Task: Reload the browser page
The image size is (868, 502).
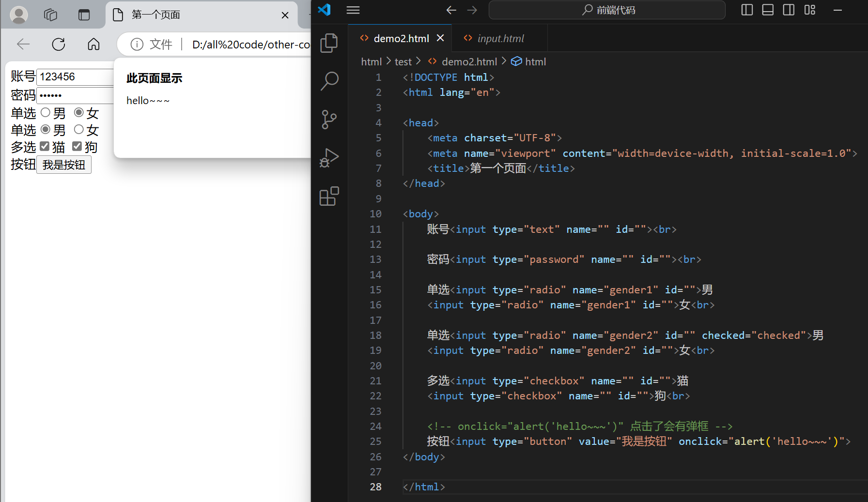Action: pos(59,45)
